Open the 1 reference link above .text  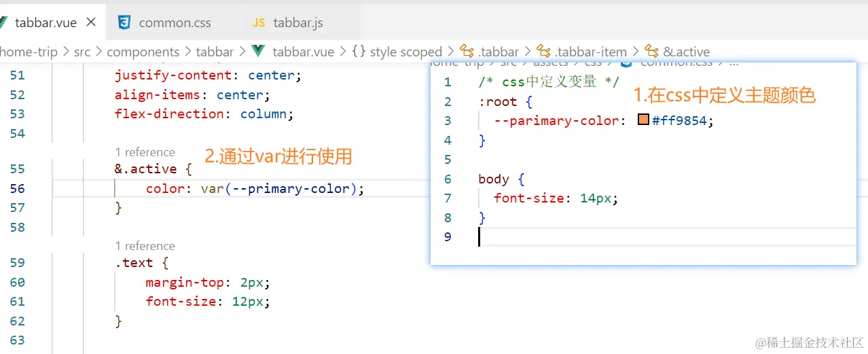click(x=145, y=246)
